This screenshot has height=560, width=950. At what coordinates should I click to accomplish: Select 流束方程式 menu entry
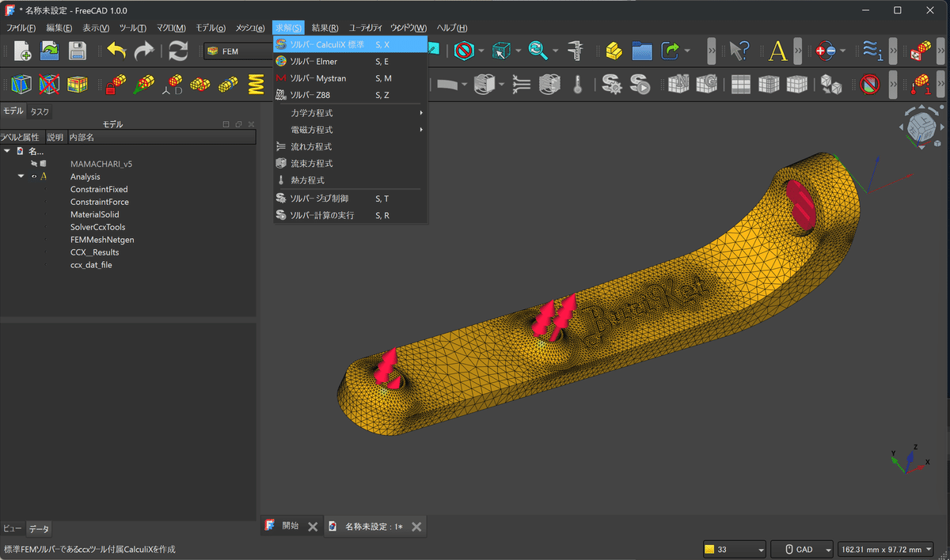tap(351, 163)
